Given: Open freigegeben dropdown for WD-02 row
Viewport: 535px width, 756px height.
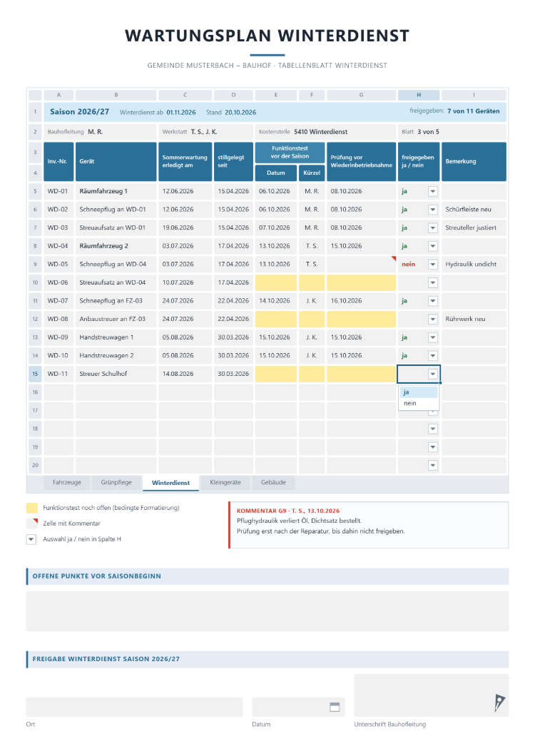Looking at the screenshot, I should coord(433,210).
